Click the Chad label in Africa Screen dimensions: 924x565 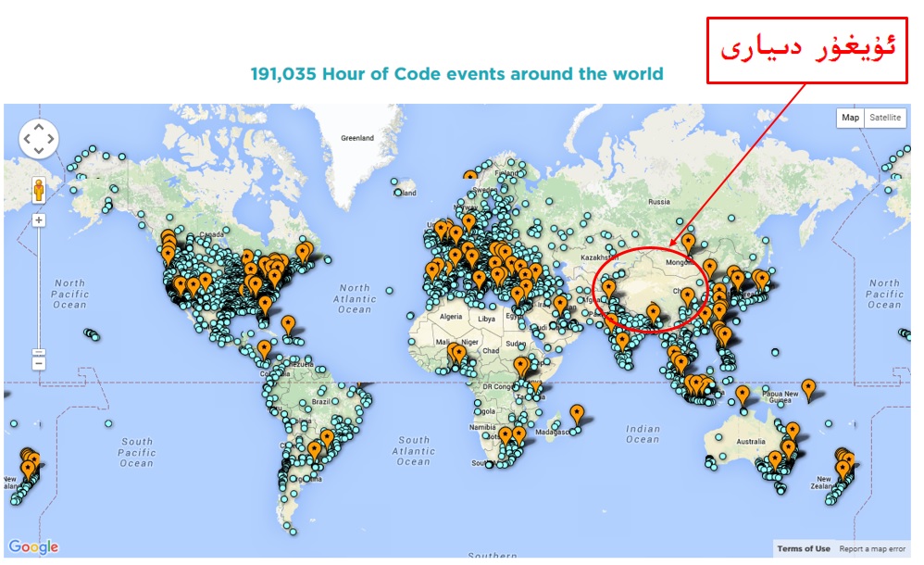click(x=491, y=350)
